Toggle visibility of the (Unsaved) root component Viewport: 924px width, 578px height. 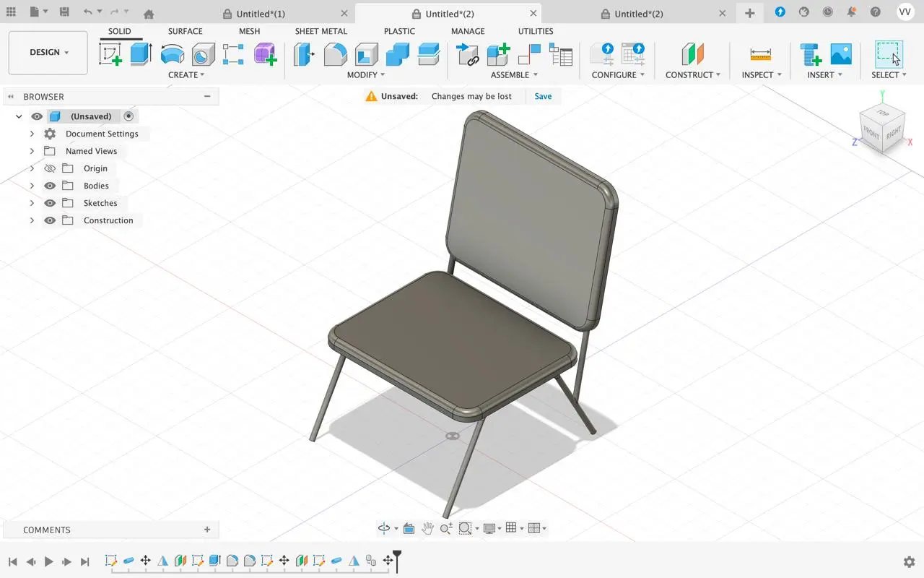[37, 116]
